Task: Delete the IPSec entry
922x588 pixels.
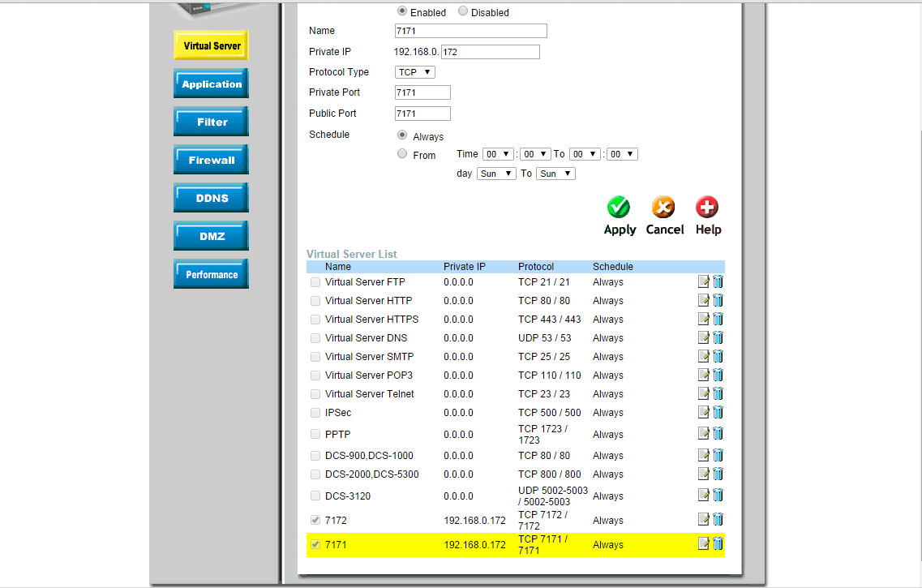Action: [x=718, y=412]
